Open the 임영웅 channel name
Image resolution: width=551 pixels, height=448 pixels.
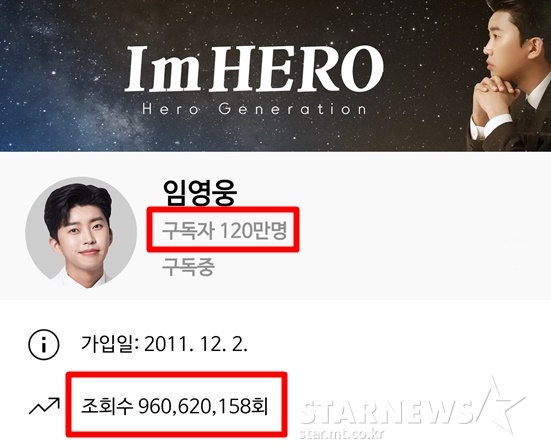(200, 193)
